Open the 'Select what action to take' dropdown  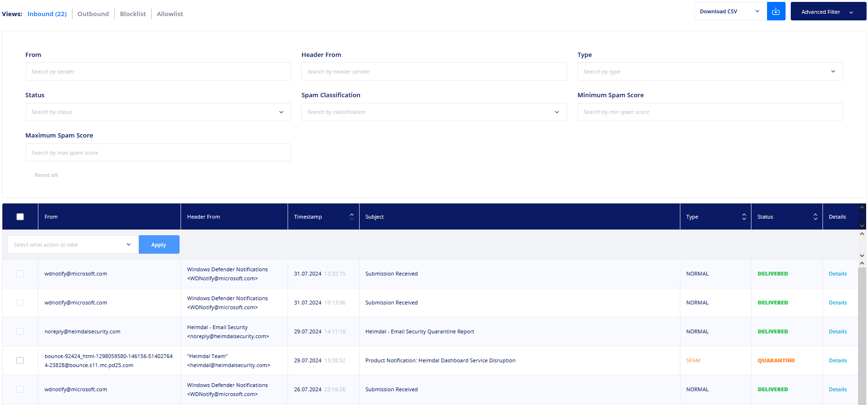(73, 245)
